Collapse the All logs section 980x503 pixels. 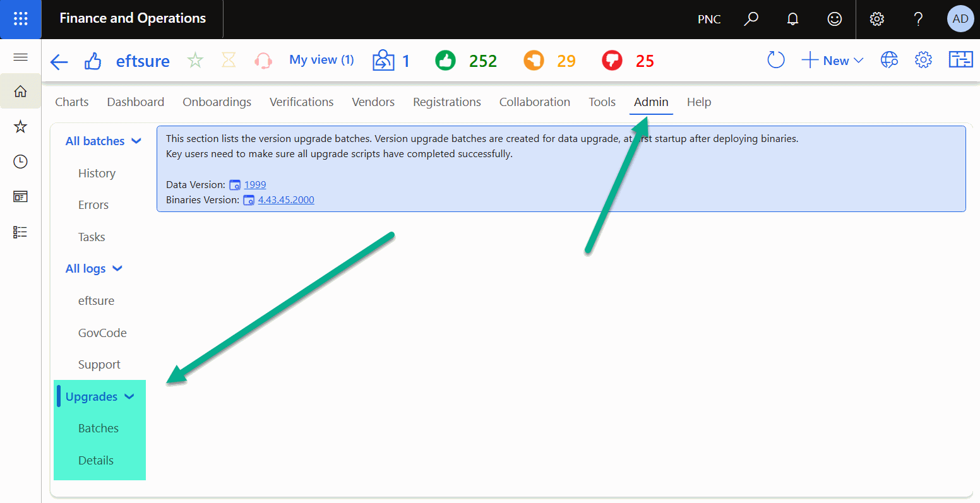pyautogui.click(x=117, y=269)
